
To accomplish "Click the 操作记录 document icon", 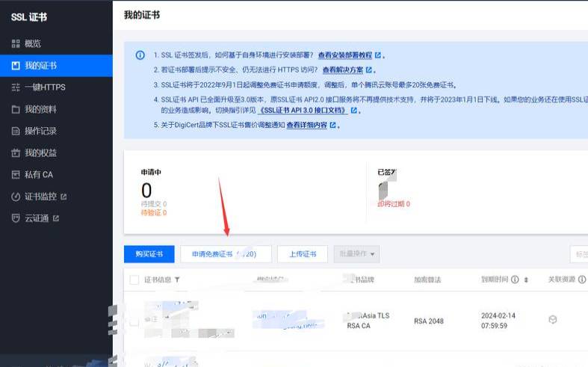I will [16, 131].
